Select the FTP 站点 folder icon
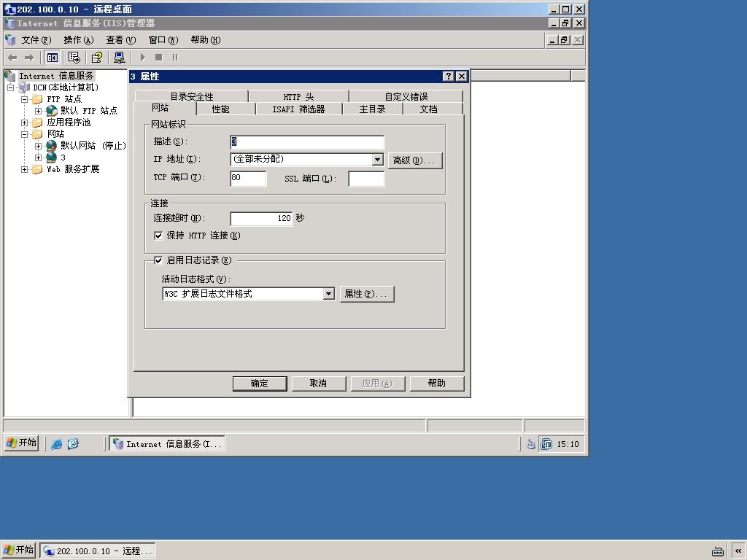 pyautogui.click(x=37, y=99)
